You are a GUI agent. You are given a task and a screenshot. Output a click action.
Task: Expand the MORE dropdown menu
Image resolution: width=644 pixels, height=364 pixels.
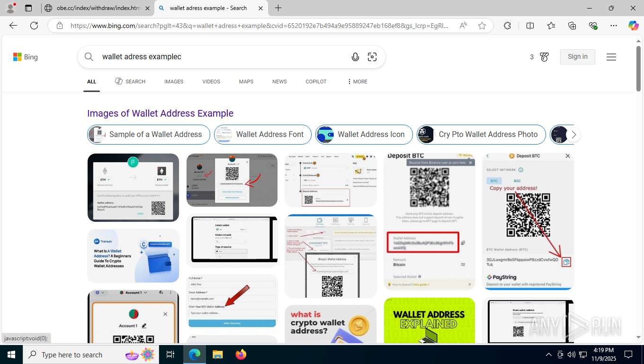point(358,82)
